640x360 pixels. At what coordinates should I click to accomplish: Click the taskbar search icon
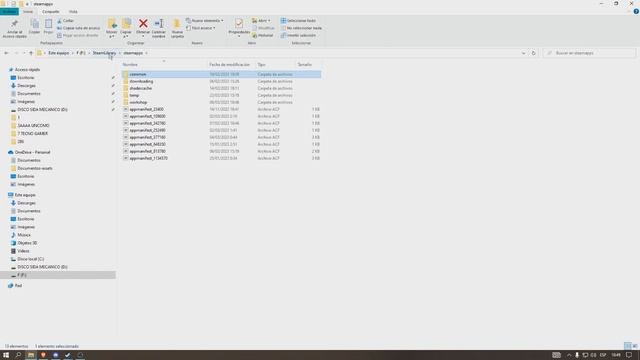pyautogui.click(x=18, y=355)
